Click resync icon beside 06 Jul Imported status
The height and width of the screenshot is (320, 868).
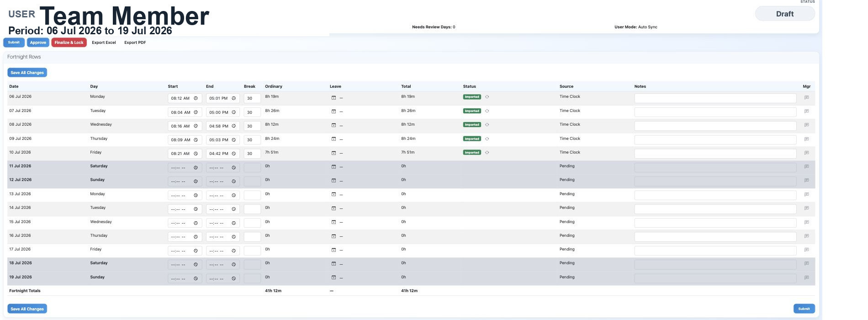(487, 97)
